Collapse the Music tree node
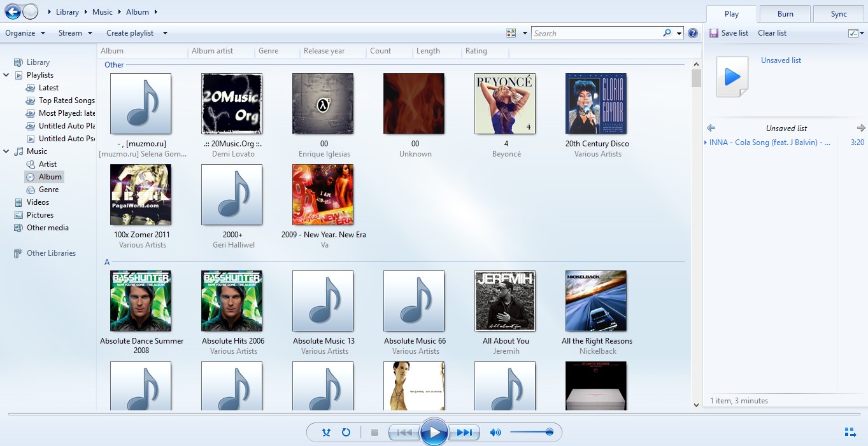This screenshot has height=446, width=868. [6, 151]
